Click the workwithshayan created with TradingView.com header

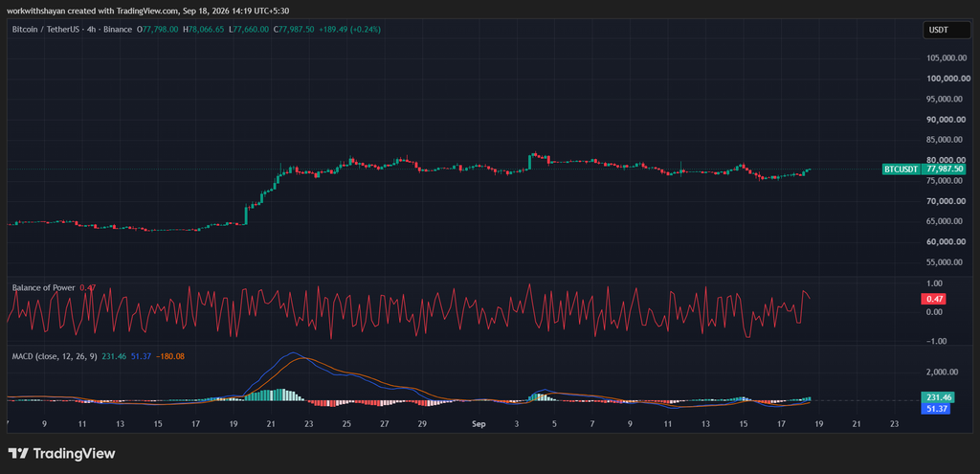click(x=148, y=11)
